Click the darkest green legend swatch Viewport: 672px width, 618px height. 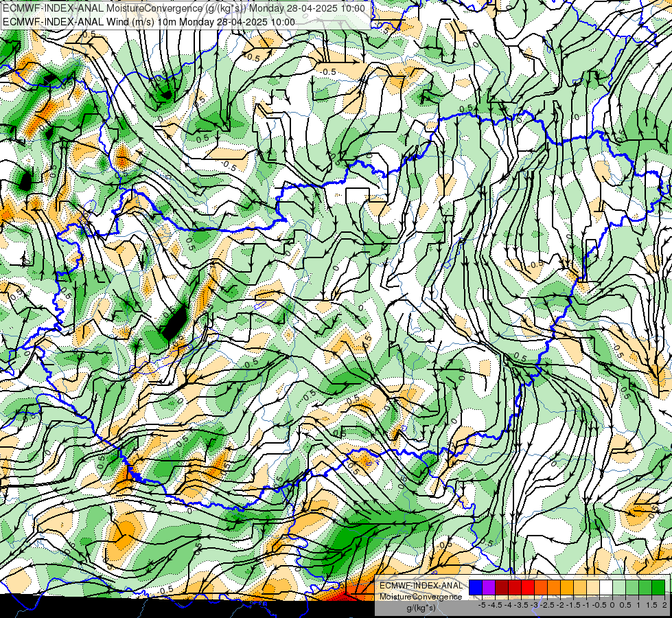point(658,587)
